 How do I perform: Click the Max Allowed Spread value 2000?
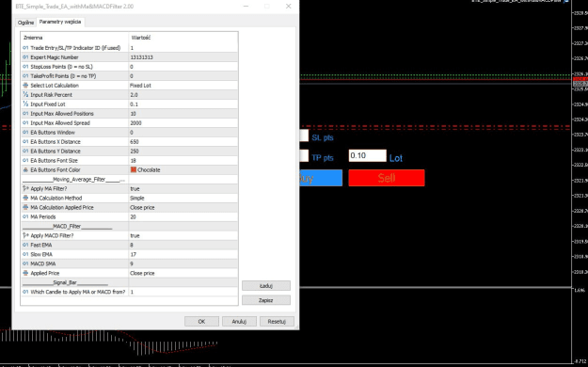[x=183, y=122]
